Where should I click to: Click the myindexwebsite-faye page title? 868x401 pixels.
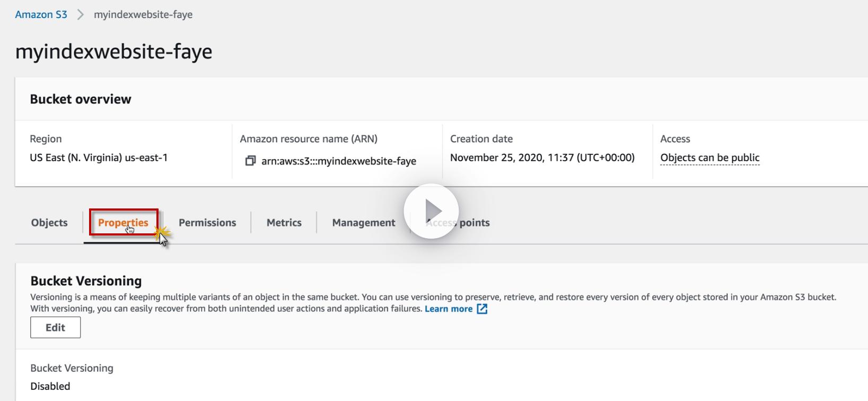(114, 51)
